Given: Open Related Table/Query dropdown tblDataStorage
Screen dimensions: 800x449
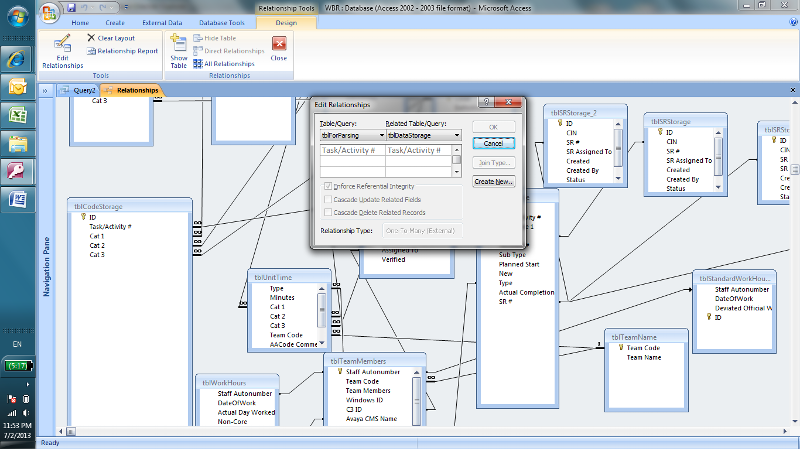Looking at the screenshot, I should [457, 136].
